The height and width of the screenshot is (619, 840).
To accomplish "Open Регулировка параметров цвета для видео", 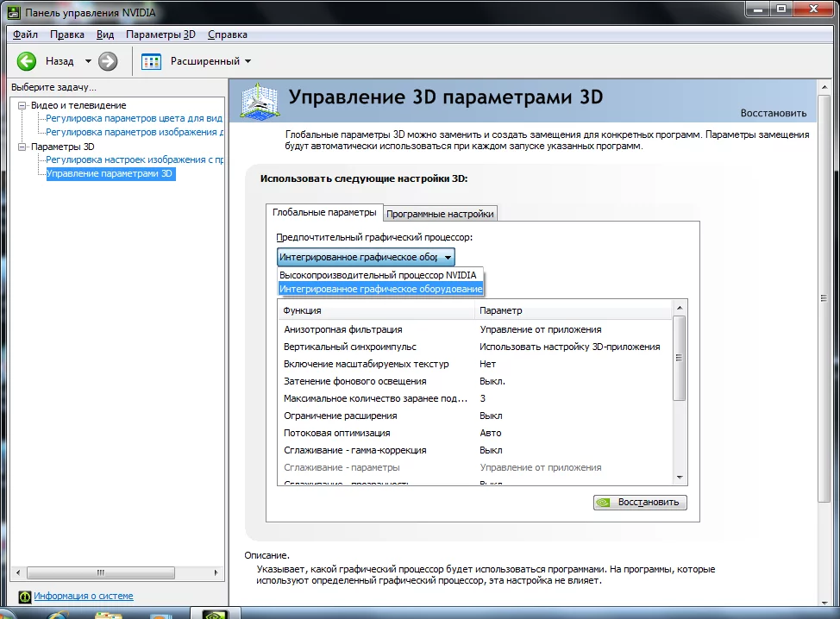I will click(134, 118).
